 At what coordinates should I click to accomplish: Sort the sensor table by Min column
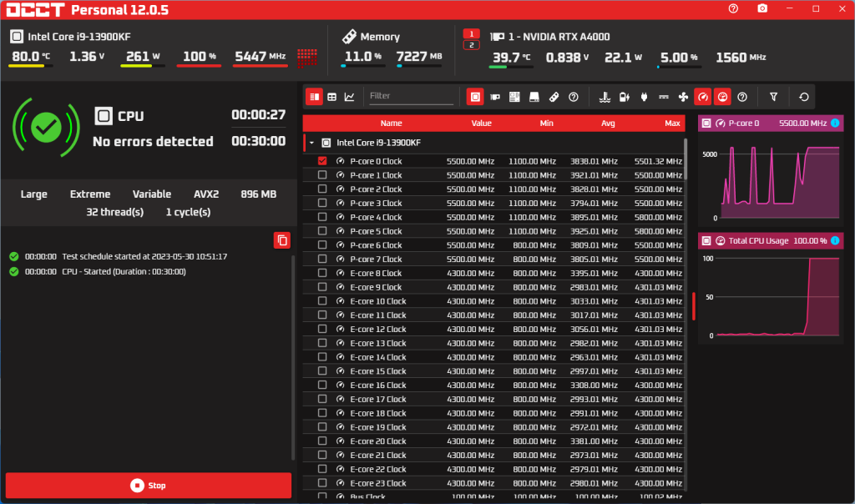(546, 123)
